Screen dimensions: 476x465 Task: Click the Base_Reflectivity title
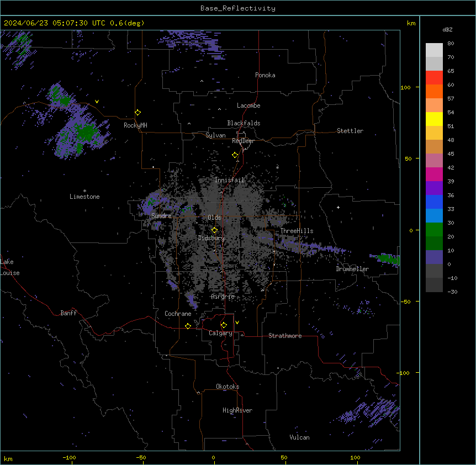(x=238, y=8)
